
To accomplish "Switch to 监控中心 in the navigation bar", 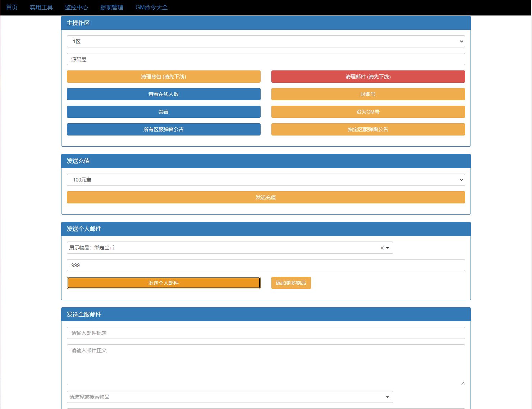I will (x=77, y=8).
